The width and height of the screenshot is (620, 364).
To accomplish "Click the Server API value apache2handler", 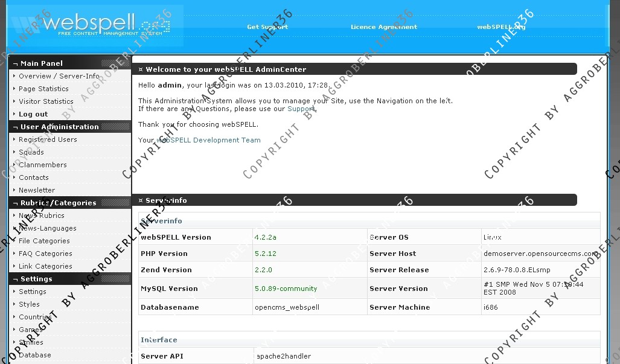I will (x=284, y=356).
